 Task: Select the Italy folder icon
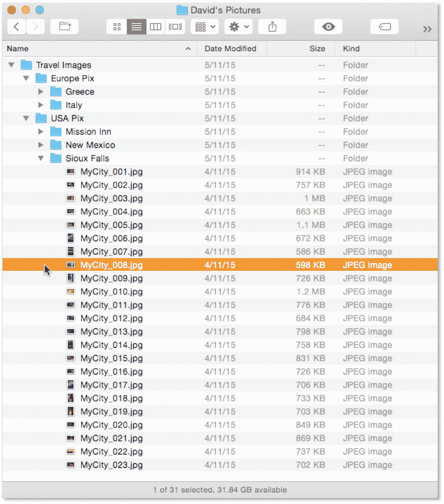(x=56, y=105)
